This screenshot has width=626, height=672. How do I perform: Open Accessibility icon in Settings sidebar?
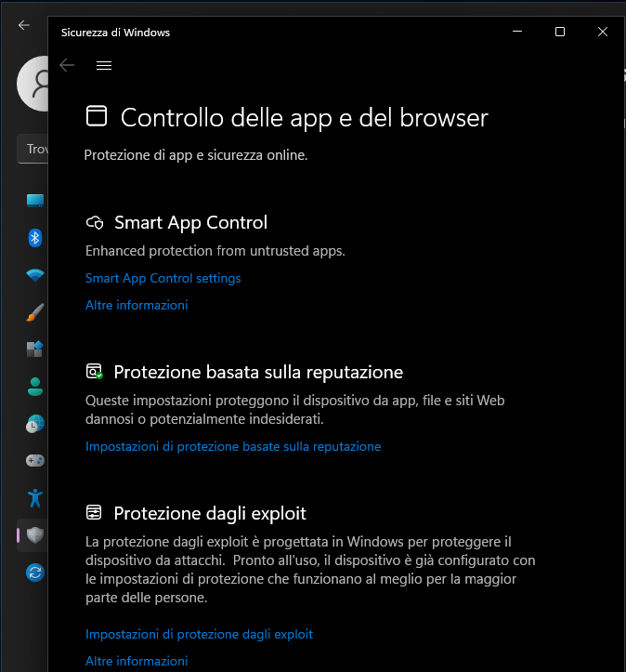35,498
